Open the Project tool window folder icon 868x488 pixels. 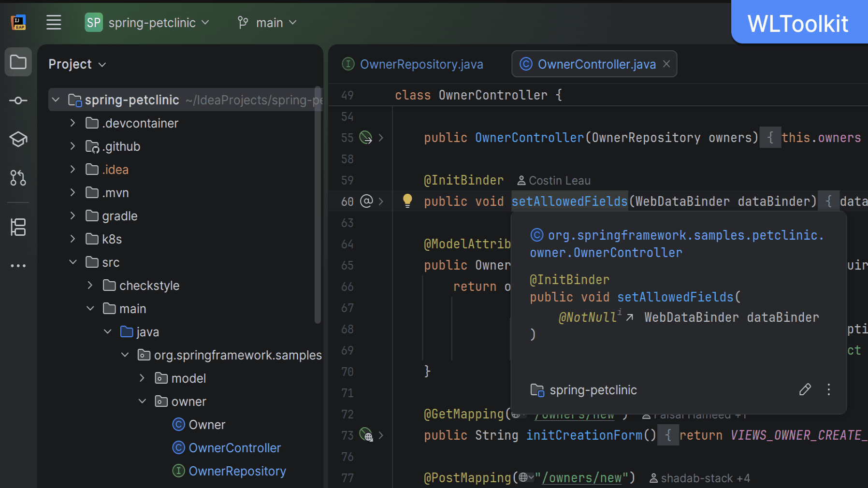[18, 62]
